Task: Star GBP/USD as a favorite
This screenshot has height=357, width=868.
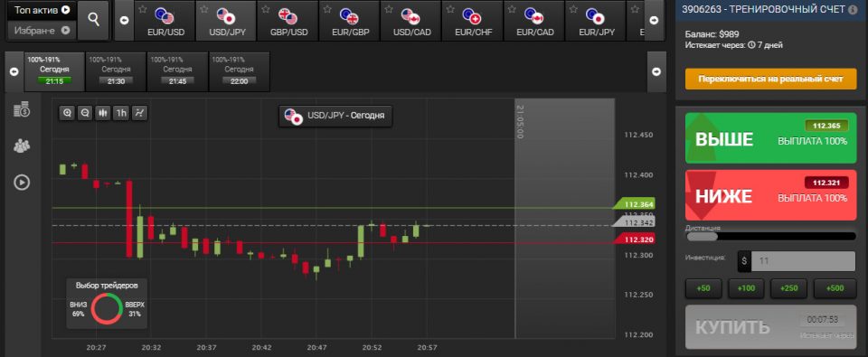Action: coord(265,9)
